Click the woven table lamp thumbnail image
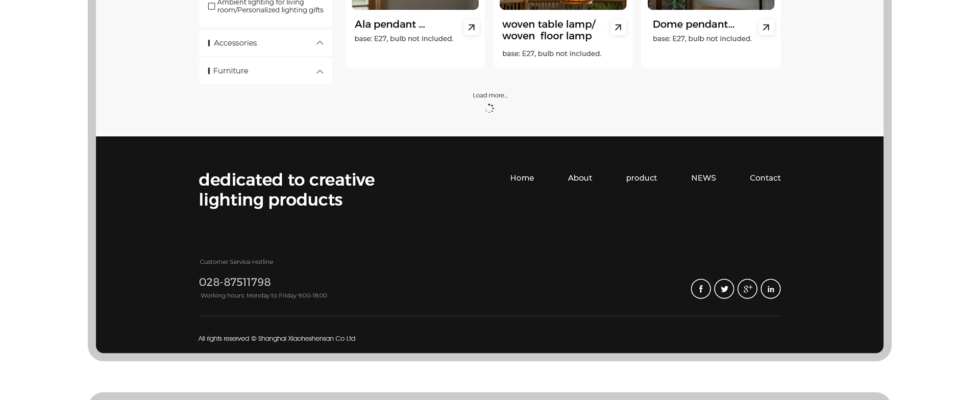Screen dimensions: 980x400 click(563, 5)
